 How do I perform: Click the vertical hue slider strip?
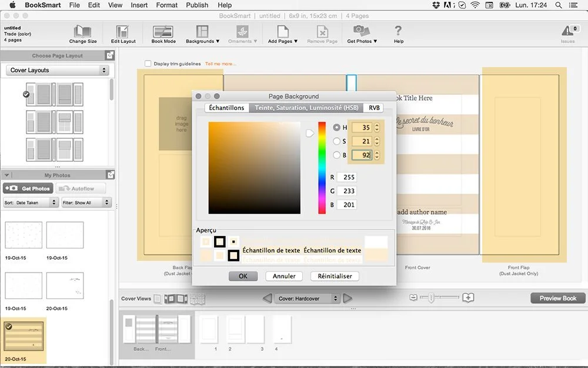[322, 168]
